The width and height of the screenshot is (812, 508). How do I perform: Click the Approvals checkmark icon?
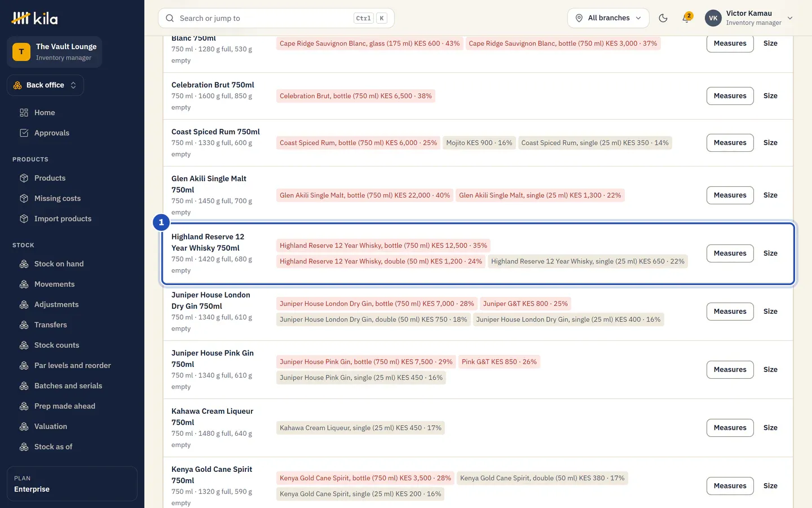click(x=24, y=133)
